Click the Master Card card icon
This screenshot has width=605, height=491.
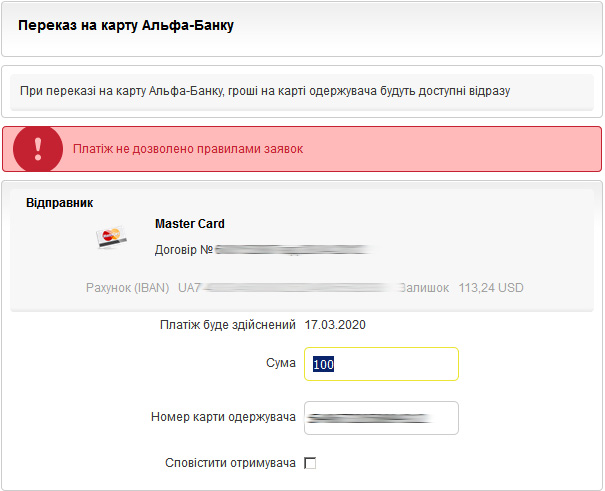tap(112, 237)
